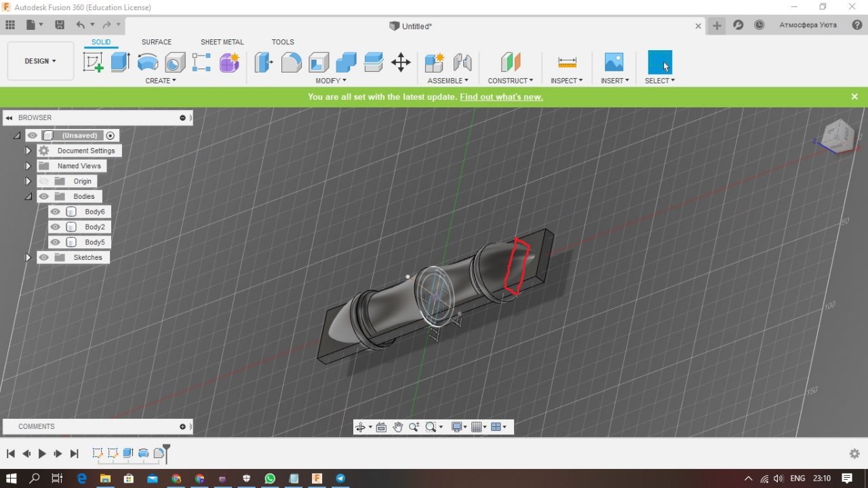
Task: Click the Offset Plane icon in Construct
Action: 511,62
